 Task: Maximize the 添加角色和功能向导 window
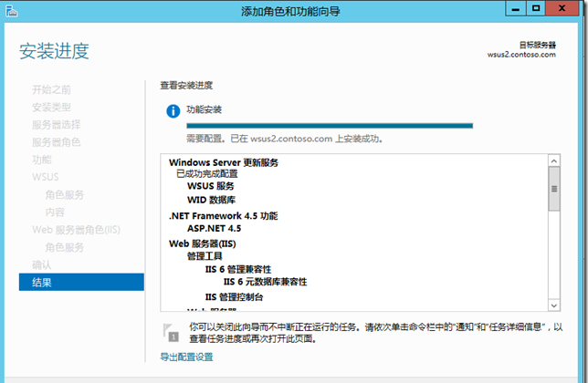[536, 8]
